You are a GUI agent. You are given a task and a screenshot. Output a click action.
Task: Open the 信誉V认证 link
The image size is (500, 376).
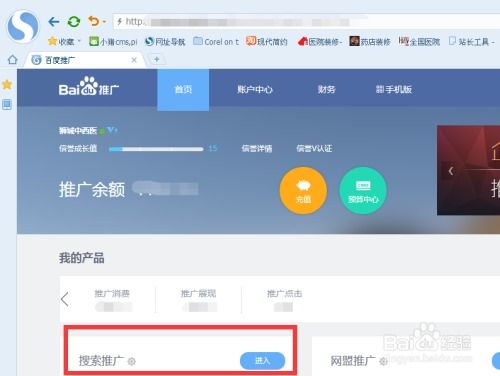pyautogui.click(x=314, y=148)
